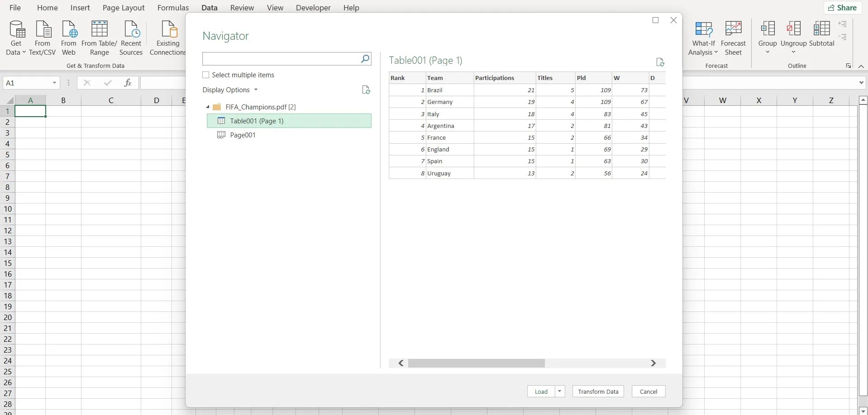This screenshot has height=415, width=868.
Task: Select row 5 header
Action: click(7, 155)
